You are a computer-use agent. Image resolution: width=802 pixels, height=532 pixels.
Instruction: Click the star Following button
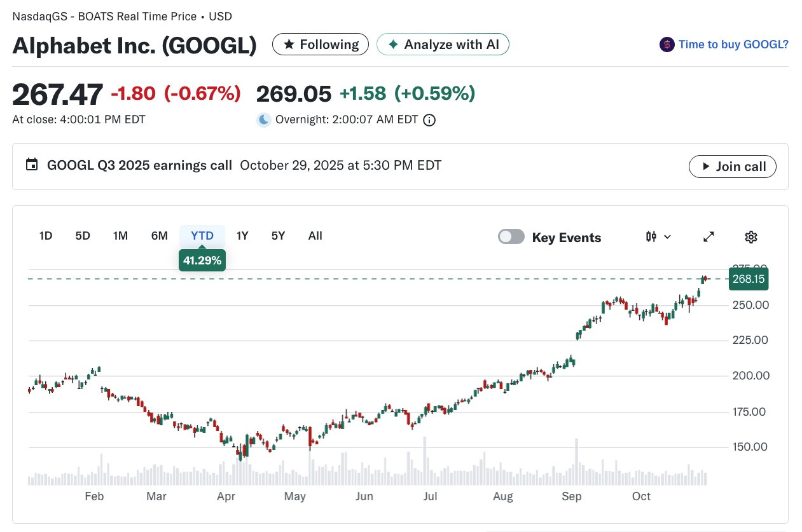[321, 44]
